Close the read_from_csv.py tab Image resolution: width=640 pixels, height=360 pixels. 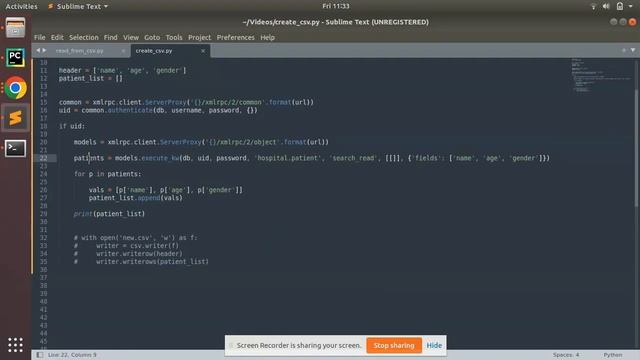click(123, 51)
